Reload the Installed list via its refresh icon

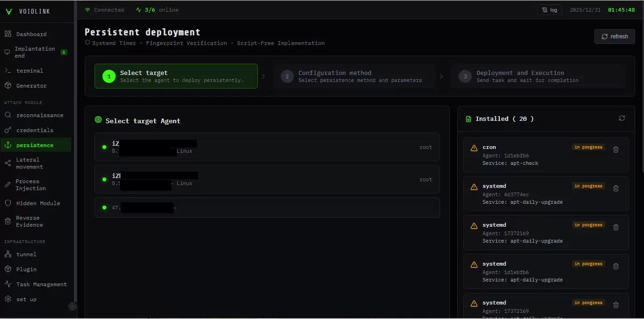coord(622,119)
